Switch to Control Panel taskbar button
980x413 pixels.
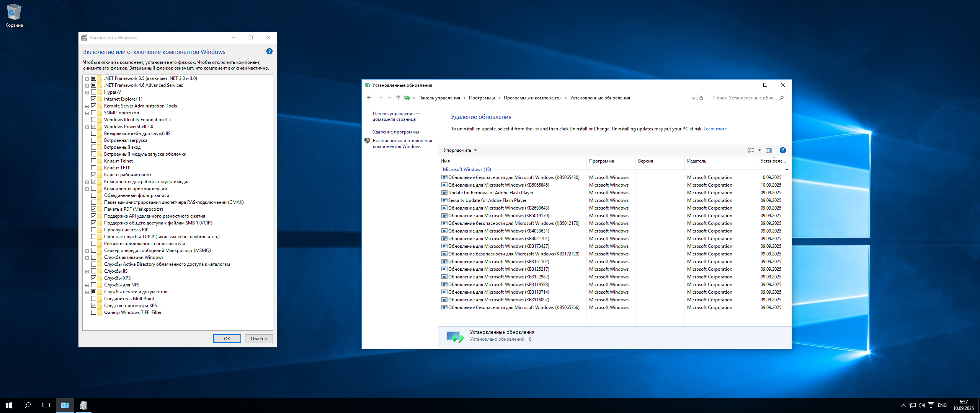click(65, 405)
